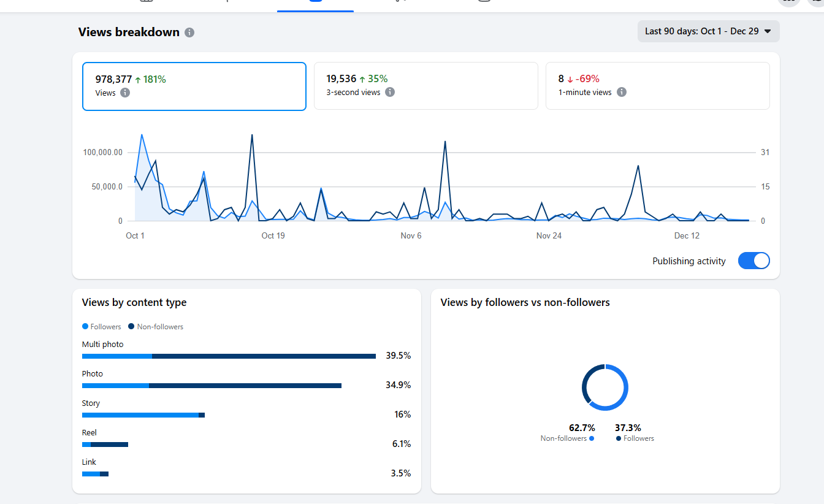Toggle the Publishing activity switch off
The width and height of the screenshot is (824, 504).
753,261
